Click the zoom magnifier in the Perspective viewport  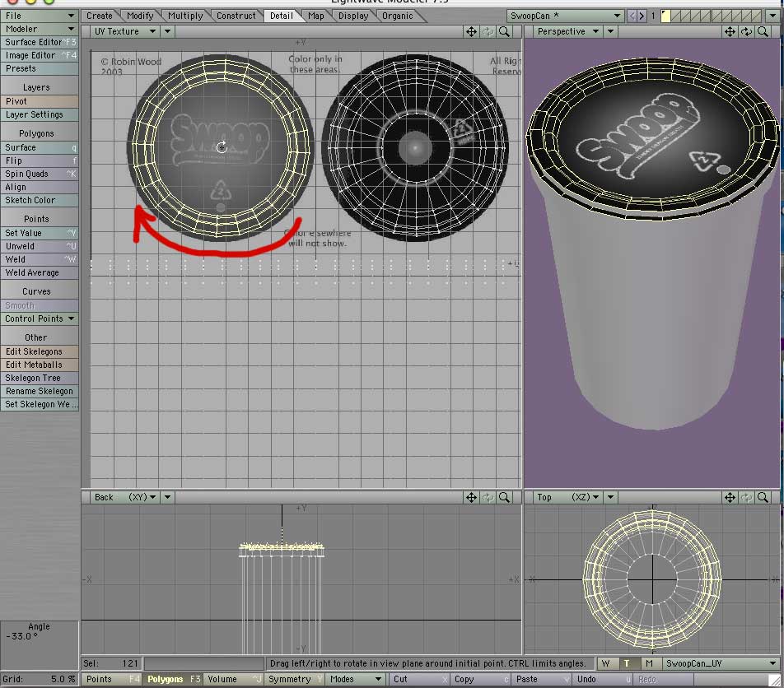pyautogui.click(x=763, y=32)
